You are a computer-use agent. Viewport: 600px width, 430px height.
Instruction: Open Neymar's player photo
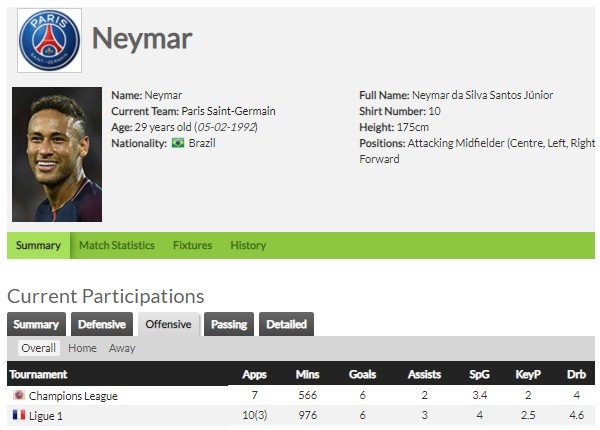pos(57,154)
